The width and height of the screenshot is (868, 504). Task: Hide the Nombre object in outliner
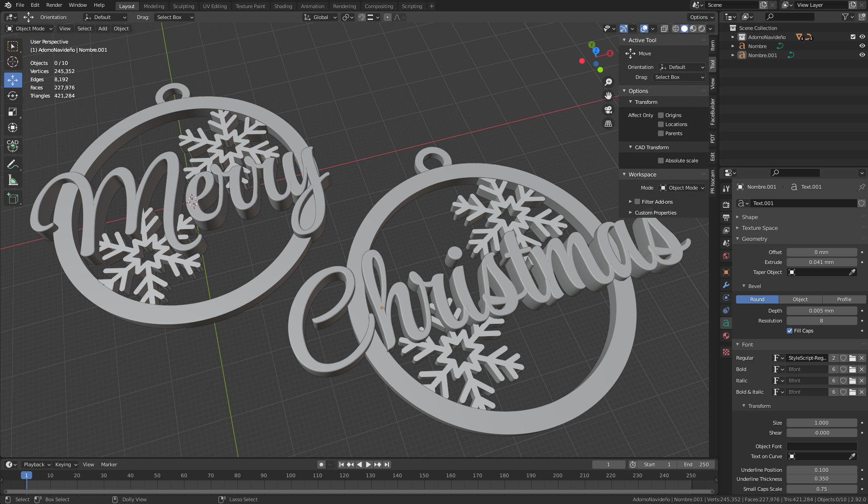(862, 46)
